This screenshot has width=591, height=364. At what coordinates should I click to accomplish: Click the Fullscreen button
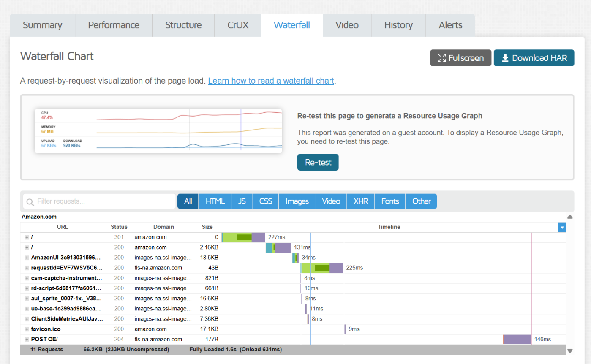click(460, 58)
